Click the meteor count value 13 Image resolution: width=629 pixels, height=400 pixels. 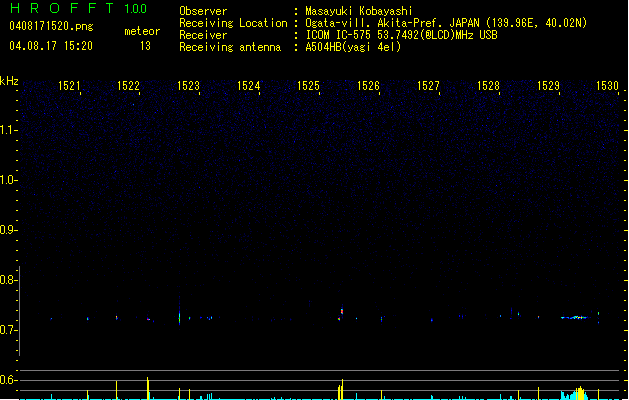pos(145,46)
